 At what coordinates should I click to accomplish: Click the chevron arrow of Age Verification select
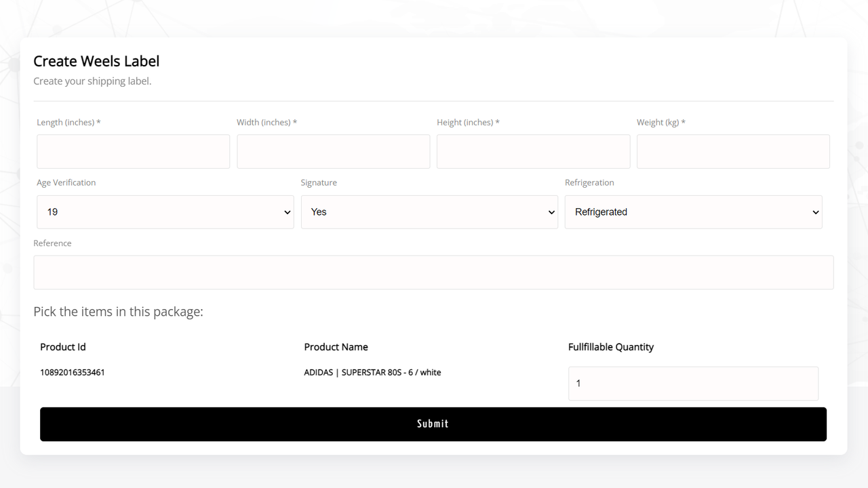click(287, 213)
